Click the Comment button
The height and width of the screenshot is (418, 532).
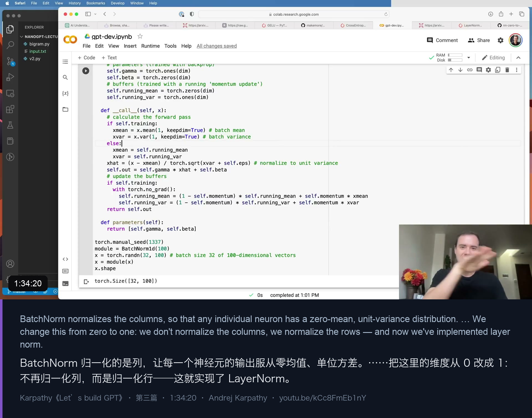point(443,40)
